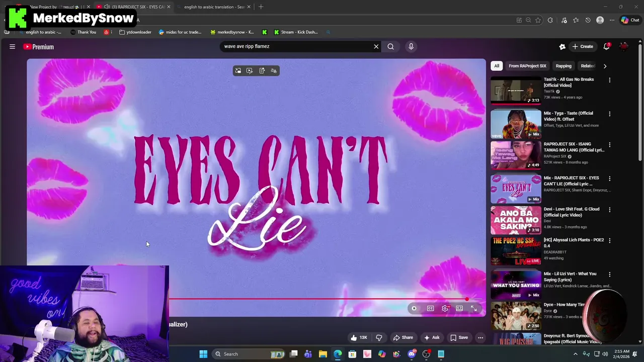Open options for Mix RAPROJECT SIX Eyes Can't Lie

click(x=609, y=178)
